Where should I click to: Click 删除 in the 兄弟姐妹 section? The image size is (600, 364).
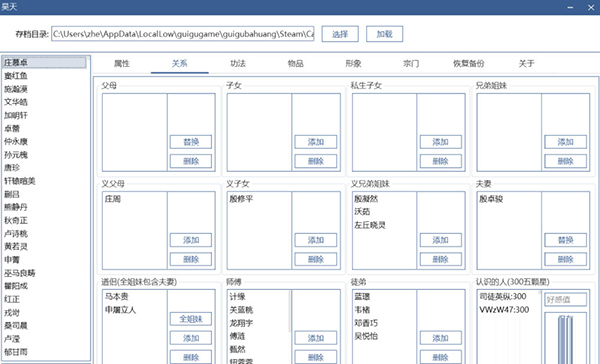click(x=565, y=161)
